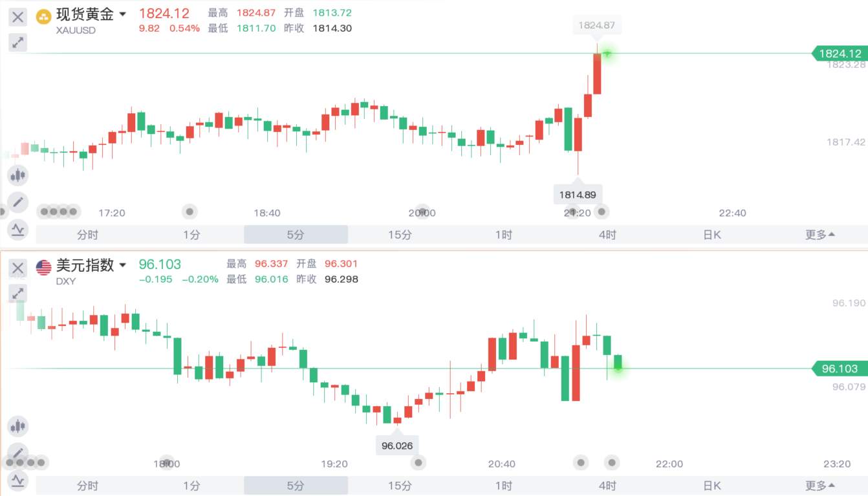Select 4时 timeframe on dollar index chart
This screenshot has height=496, width=868.
[608, 486]
